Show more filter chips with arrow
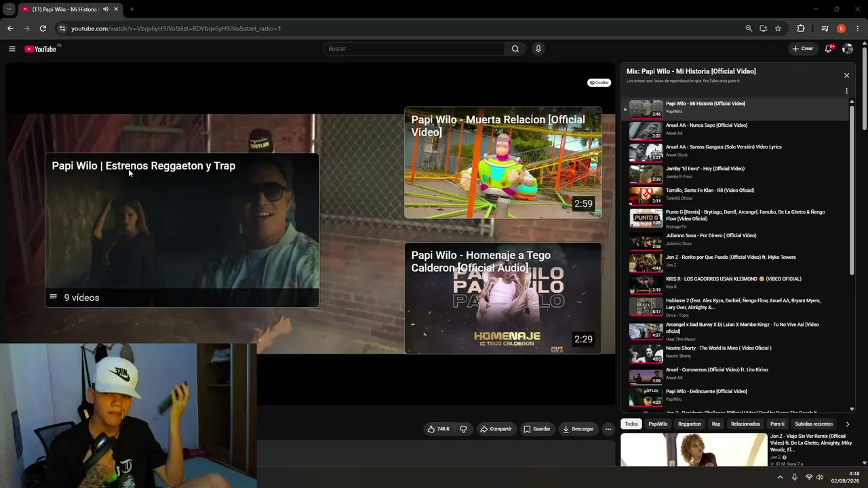868x488 pixels. point(847,424)
